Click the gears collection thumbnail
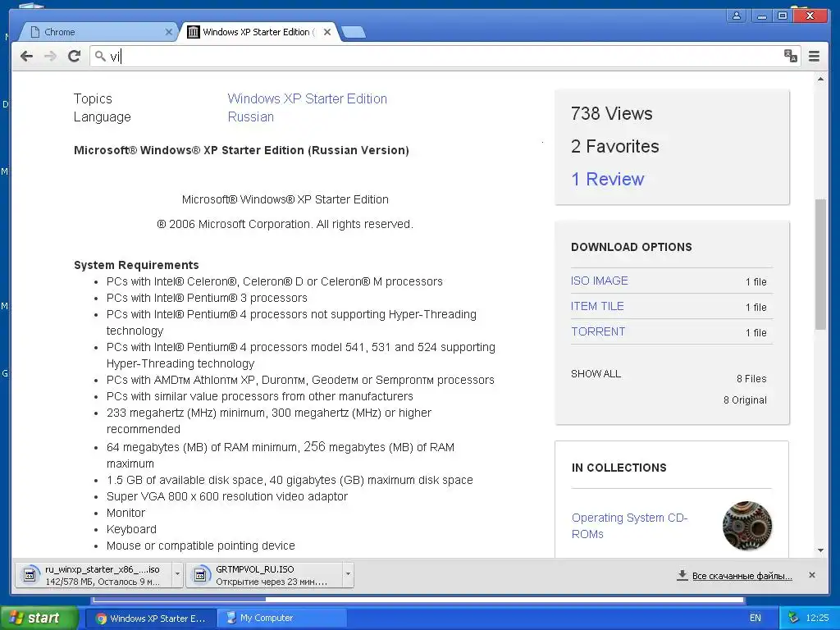This screenshot has height=630, width=840. coord(747,526)
